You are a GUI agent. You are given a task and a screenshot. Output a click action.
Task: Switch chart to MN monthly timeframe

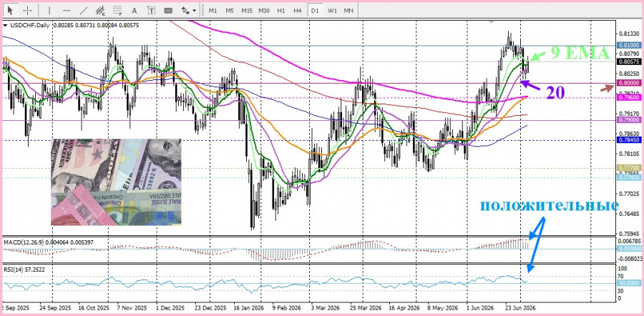(x=348, y=11)
